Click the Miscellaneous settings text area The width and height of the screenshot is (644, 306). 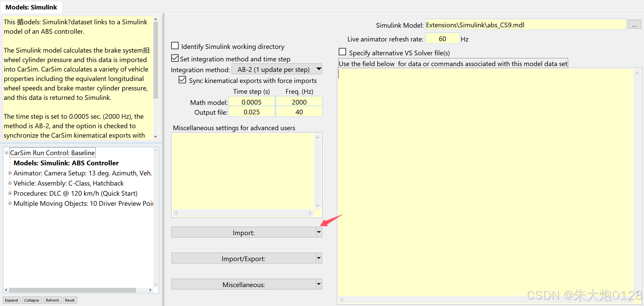coord(243,171)
